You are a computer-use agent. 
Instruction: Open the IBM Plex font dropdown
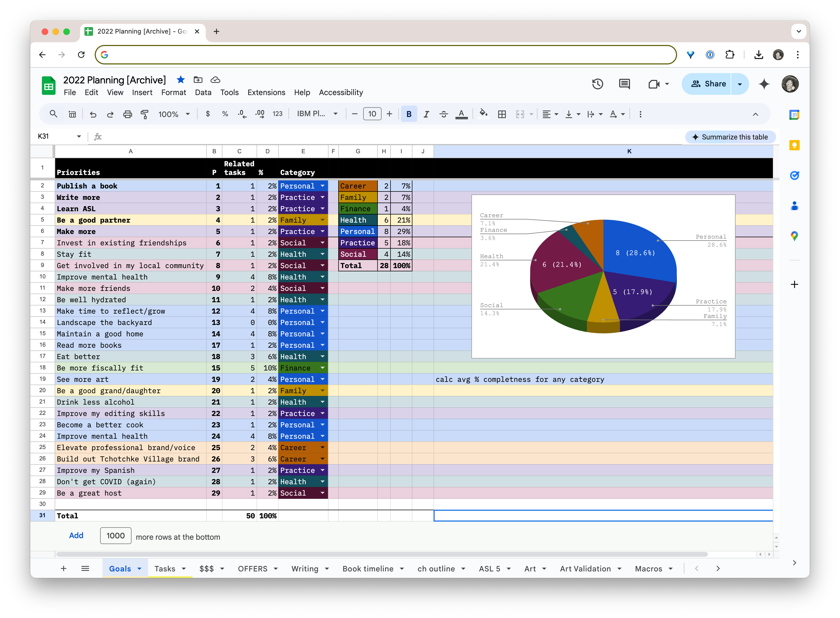coord(317,114)
